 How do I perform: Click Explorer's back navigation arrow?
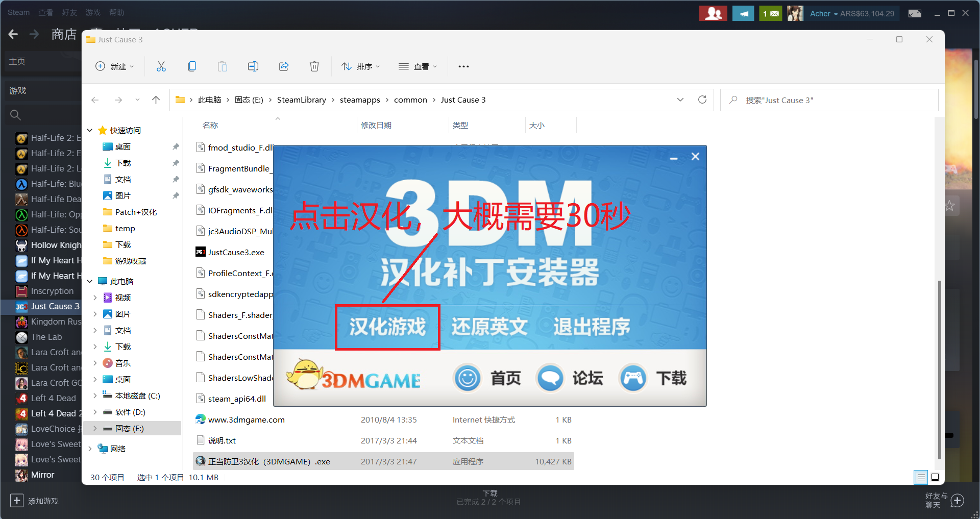tap(95, 100)
